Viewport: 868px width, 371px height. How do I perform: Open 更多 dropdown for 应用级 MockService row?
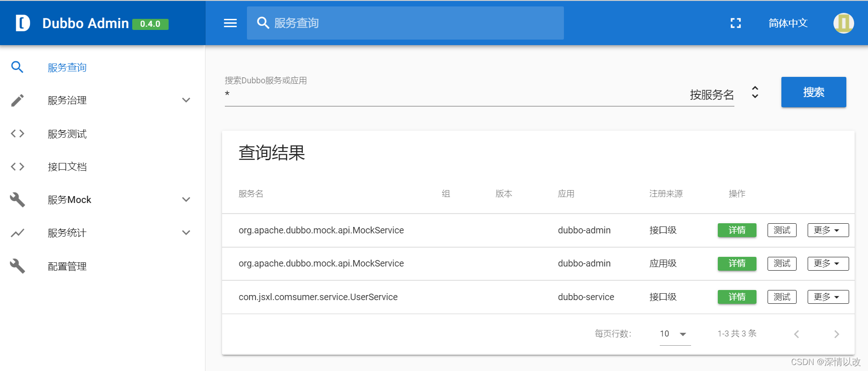tap(828, 263)
